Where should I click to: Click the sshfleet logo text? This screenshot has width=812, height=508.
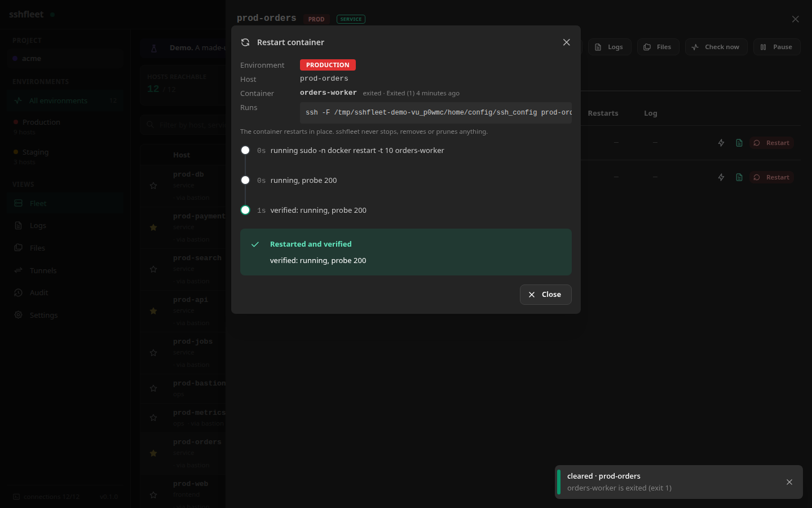click(27, 14)
